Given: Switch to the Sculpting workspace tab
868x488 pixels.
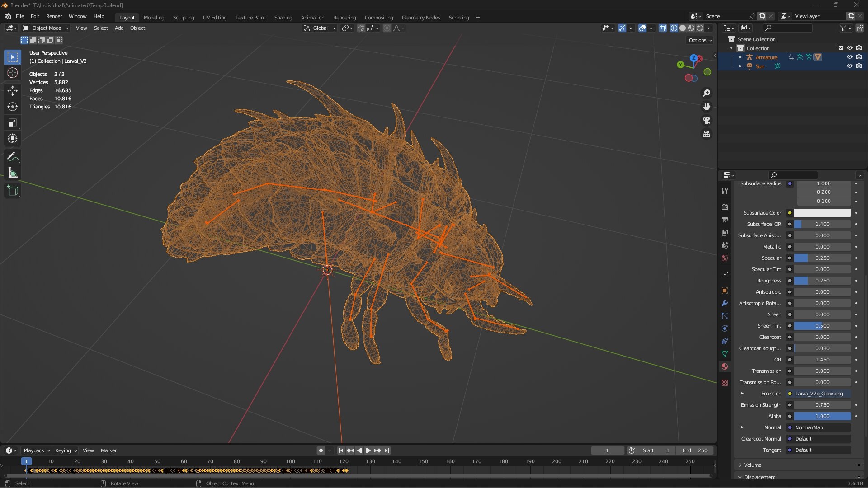Looking at the screenshot, I should pyautogui.click(x=184, y=18).
